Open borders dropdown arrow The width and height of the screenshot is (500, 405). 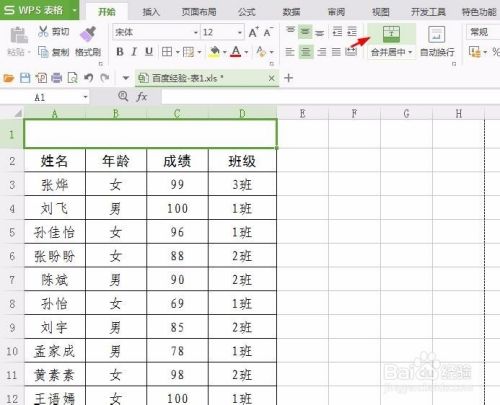177,52
